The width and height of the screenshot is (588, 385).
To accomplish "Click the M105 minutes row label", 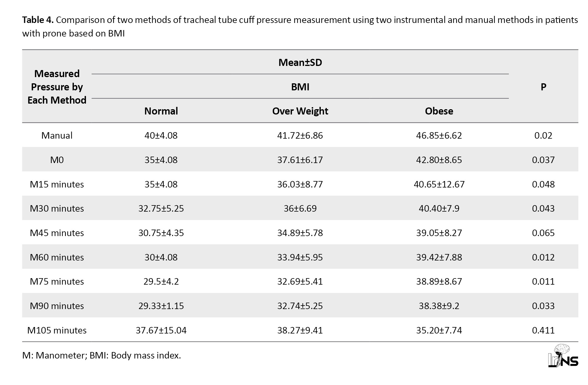I will click(x=57, y=330).
